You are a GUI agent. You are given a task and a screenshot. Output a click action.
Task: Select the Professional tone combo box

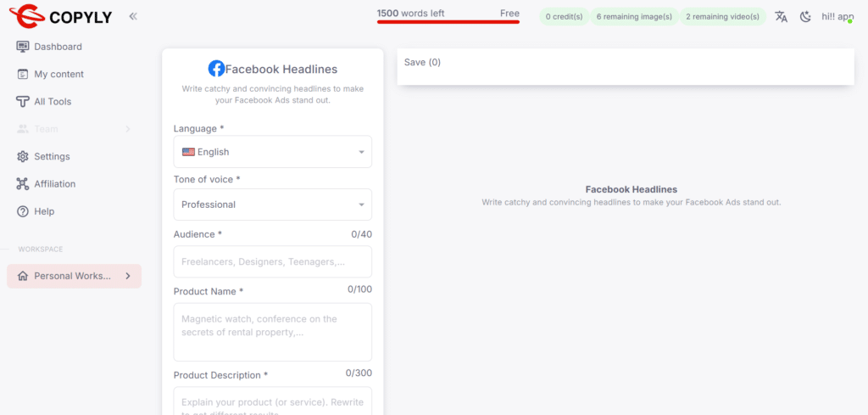coord(272,205)
